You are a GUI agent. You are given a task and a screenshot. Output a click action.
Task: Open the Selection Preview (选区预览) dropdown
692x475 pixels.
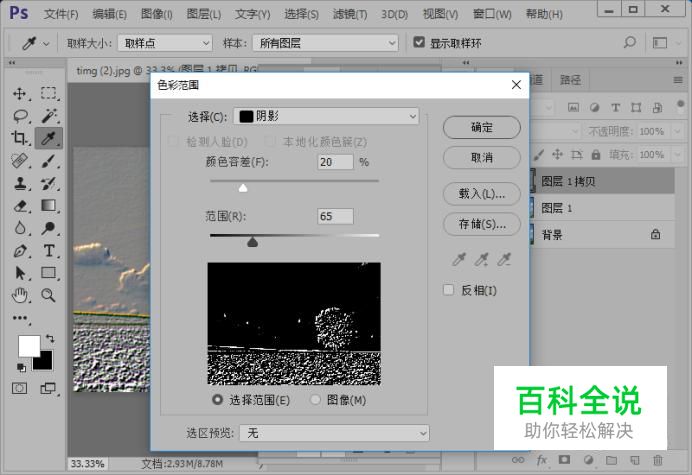point(334,433)
